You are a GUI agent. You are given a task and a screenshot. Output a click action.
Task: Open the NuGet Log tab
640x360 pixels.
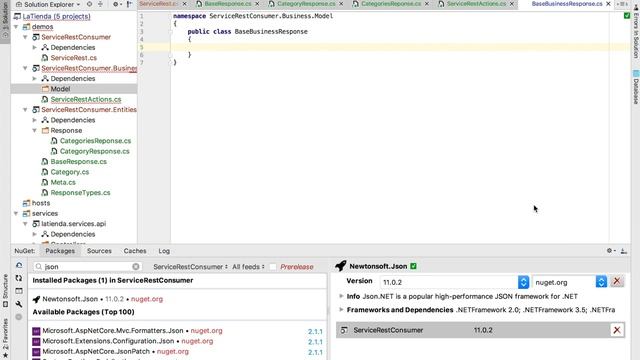point(164,251)
